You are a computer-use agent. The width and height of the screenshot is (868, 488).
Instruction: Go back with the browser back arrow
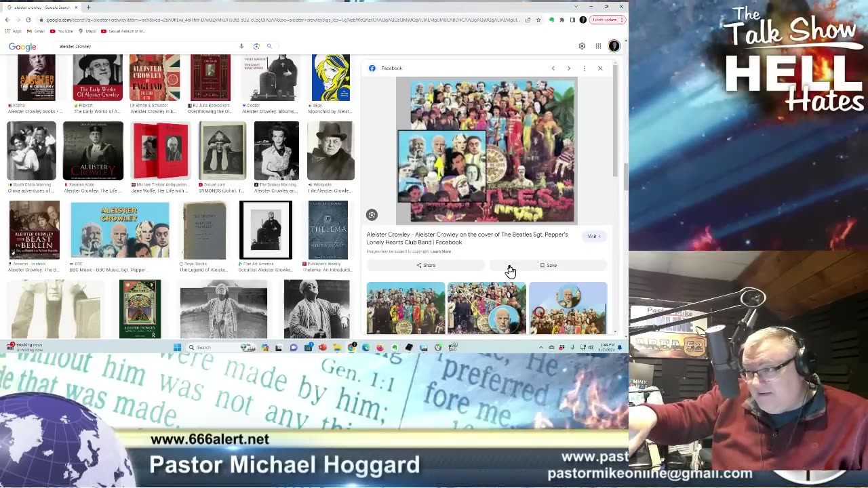pos(7,20)
